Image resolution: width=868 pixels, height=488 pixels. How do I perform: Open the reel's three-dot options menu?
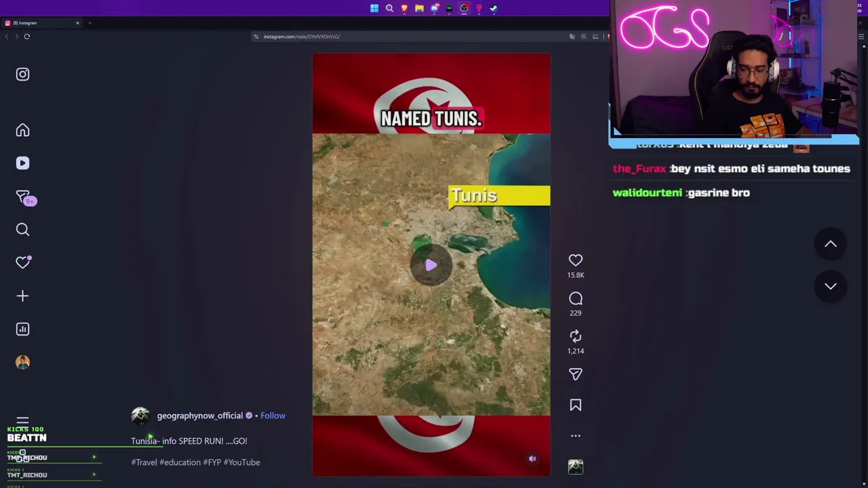(x=576, y=436)
